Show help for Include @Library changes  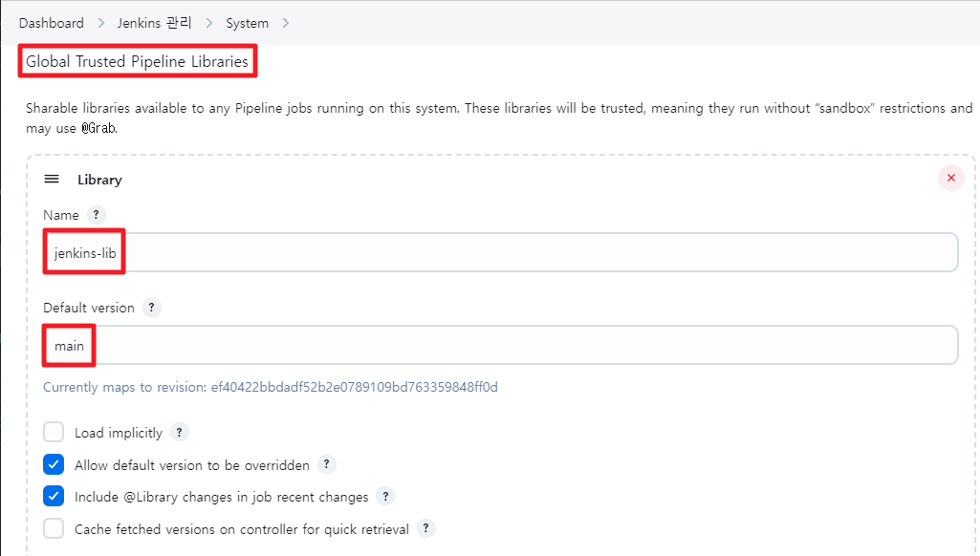click(385, 496)
